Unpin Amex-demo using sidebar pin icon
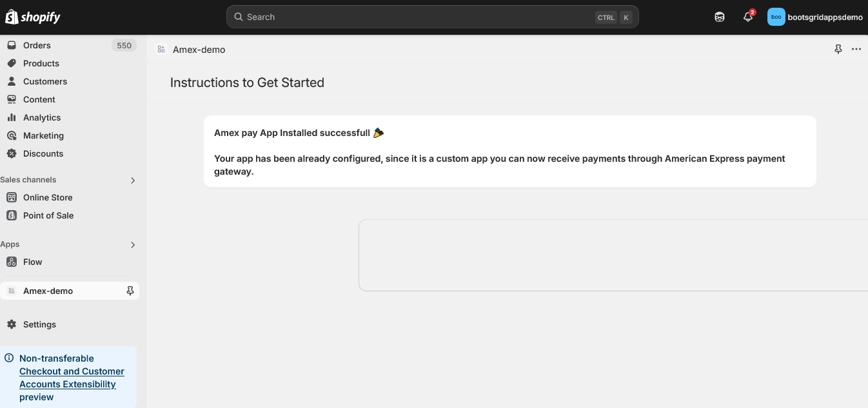This screenshot has height=408, width=868. click(x=130, y=291)
